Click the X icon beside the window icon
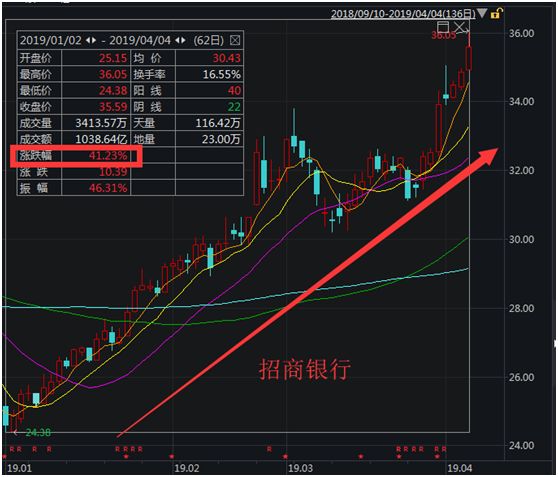Image resolution: width=558 pixels, height=477 pixels. click(x=460, y=27)
